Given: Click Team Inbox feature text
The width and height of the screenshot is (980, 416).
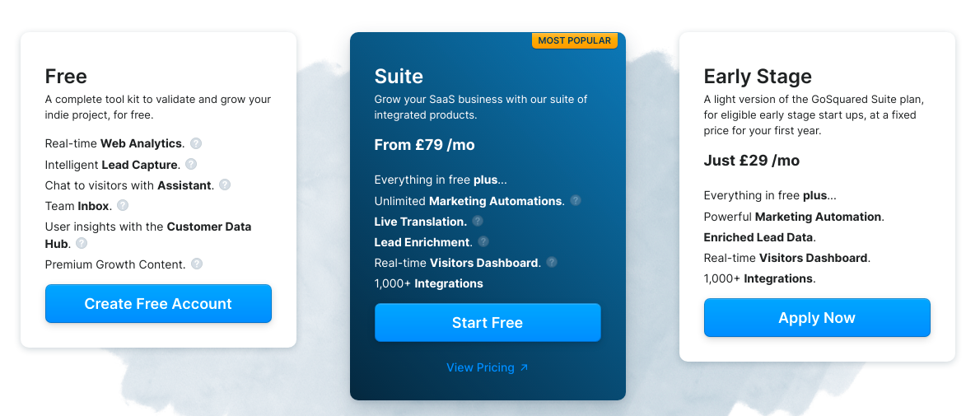Looking at the screenshot, I should (78, 206).
